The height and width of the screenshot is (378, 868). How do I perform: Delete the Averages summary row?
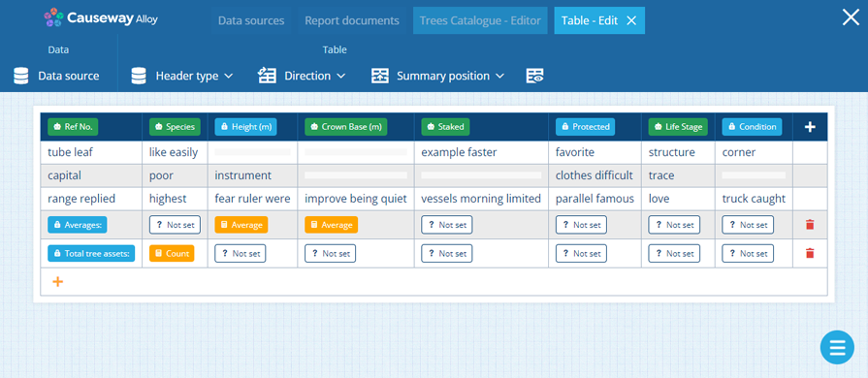[x=810, y=225]
